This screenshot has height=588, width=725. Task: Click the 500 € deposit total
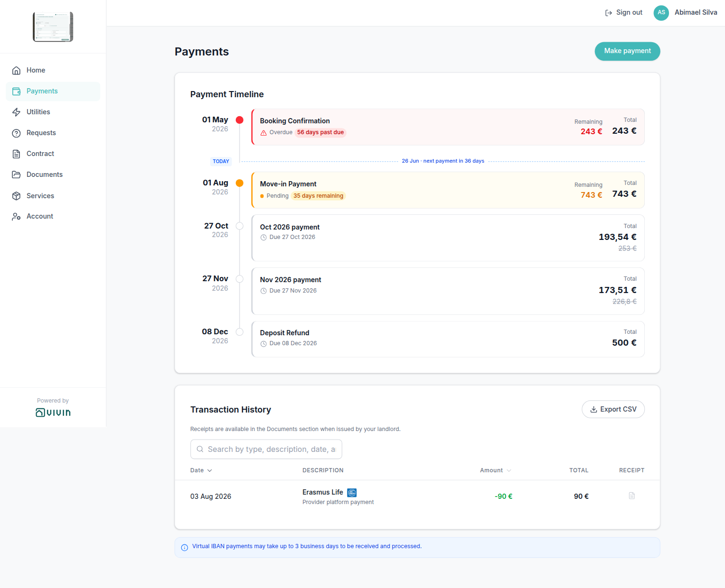click(x=624, y=343)
